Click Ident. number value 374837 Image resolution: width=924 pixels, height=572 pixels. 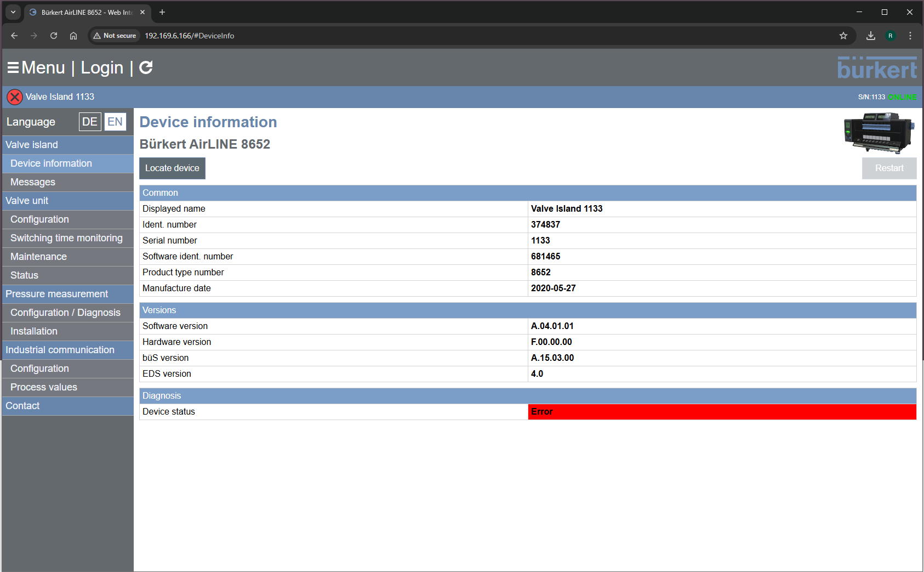pyautogui.click(x=545, y=225)
